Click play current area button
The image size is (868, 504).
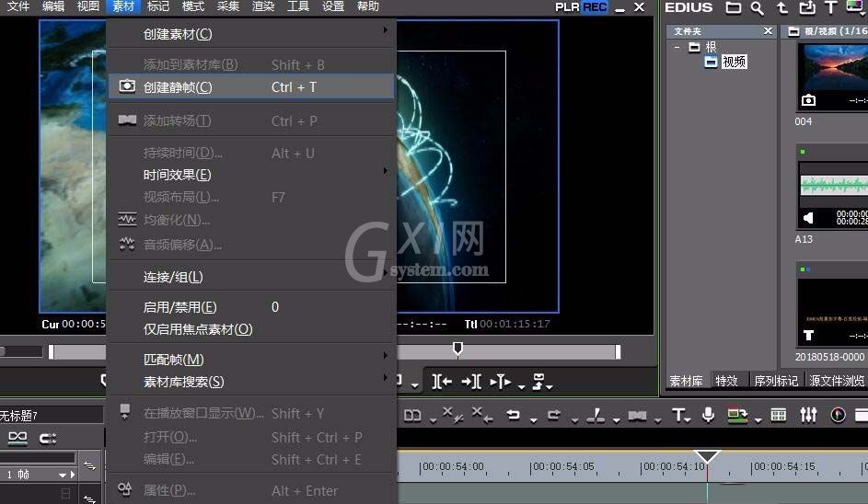pos(501,381)
